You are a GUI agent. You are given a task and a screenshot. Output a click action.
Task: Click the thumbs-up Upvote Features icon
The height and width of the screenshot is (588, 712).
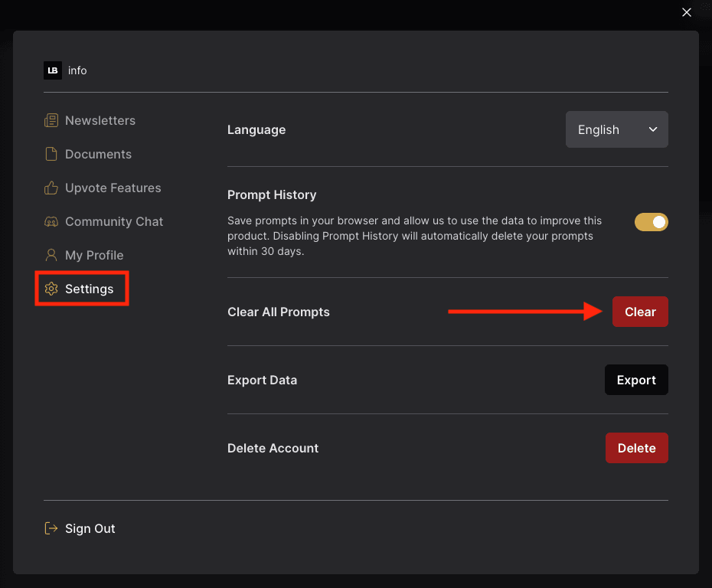[51, 188]
